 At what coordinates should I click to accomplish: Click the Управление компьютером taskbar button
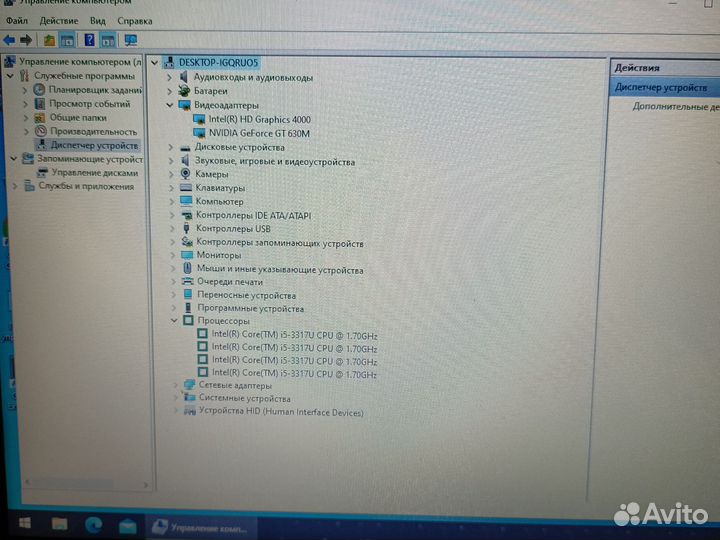point(201,528)
